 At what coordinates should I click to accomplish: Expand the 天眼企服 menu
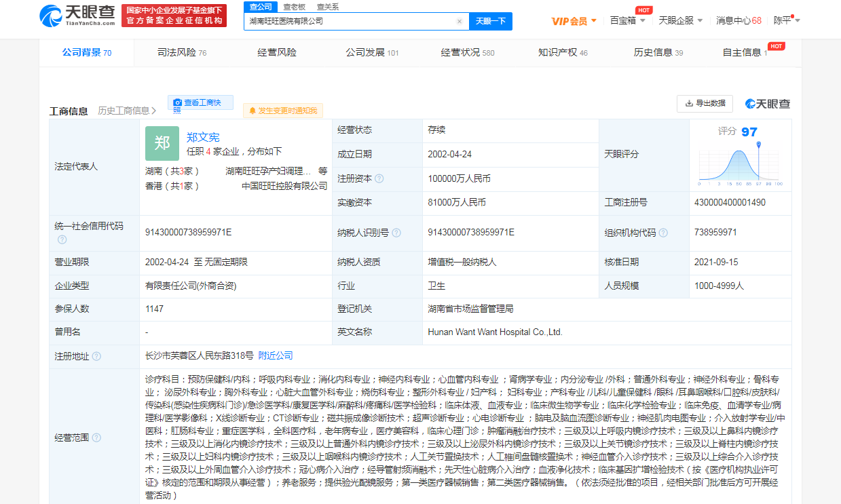tap(681, 20)
